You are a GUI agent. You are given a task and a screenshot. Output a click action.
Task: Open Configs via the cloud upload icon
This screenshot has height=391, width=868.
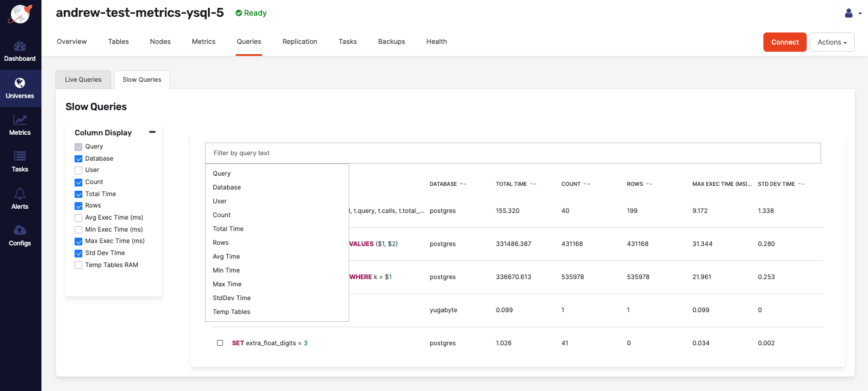coord(20,230)
